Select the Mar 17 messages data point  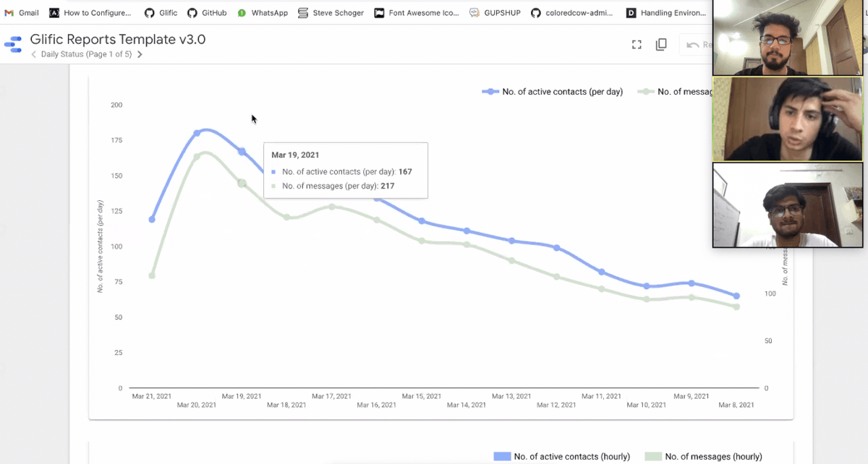point(331,206)
